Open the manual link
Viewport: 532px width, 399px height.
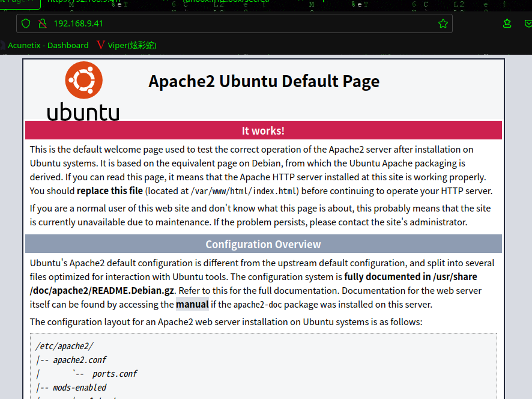pos(192,304)
